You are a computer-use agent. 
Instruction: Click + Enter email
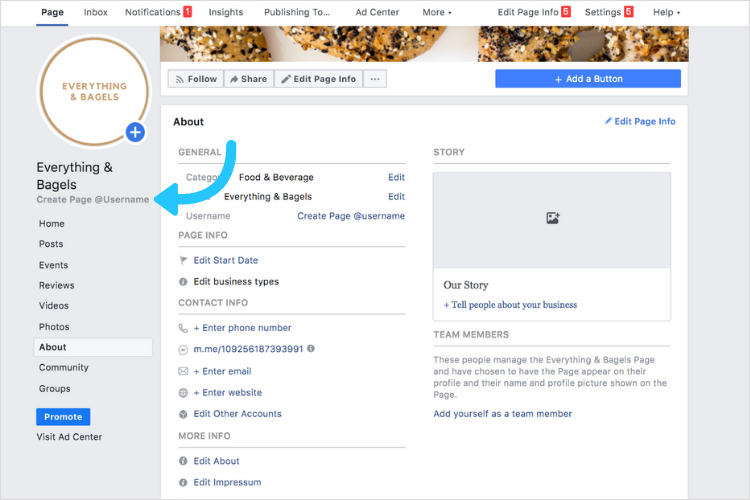[222, 371]
